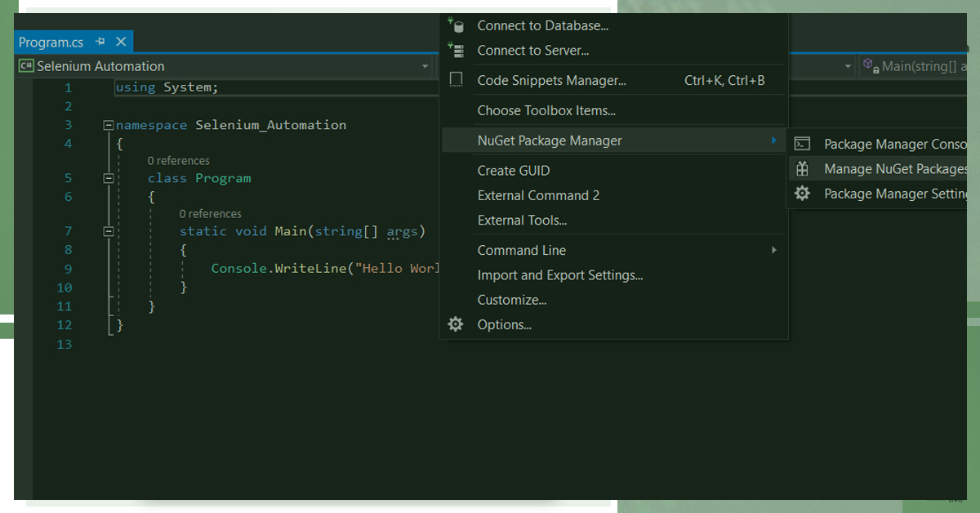This screenshot has height=513, width=980.
Task: Close the Program.cs tab
Action: pyautogui.click(x=121, y=42)
